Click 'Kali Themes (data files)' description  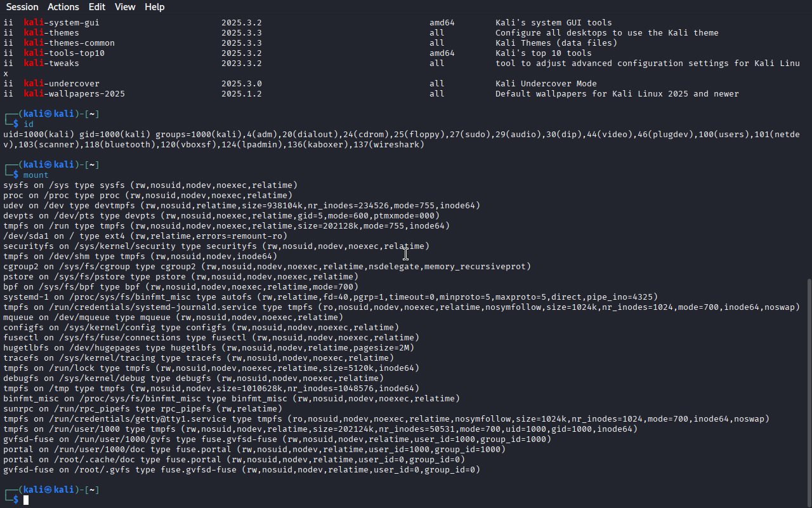pos(556,43)
